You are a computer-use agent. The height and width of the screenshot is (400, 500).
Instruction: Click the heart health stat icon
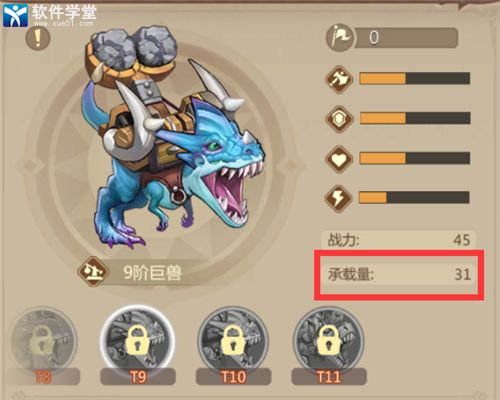339,159
